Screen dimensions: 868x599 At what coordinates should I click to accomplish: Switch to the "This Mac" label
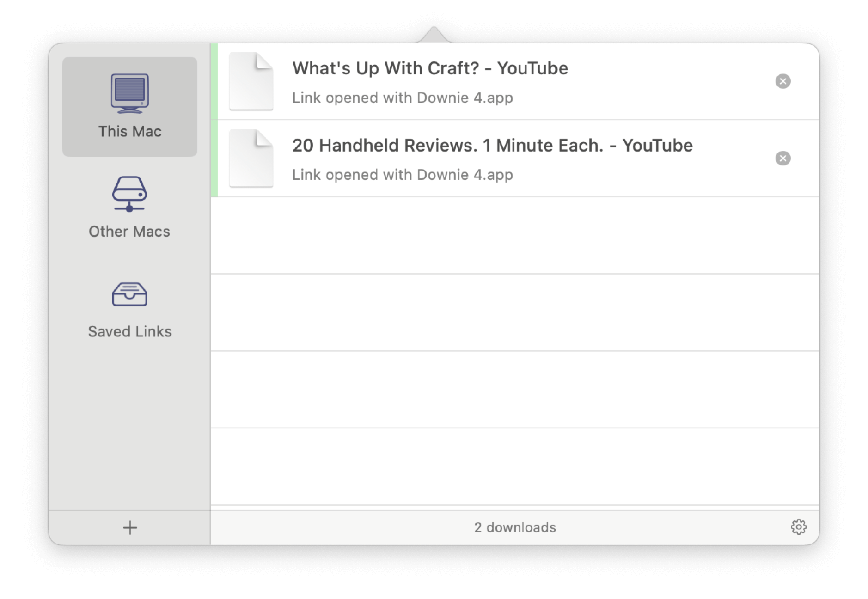point(129,132)
